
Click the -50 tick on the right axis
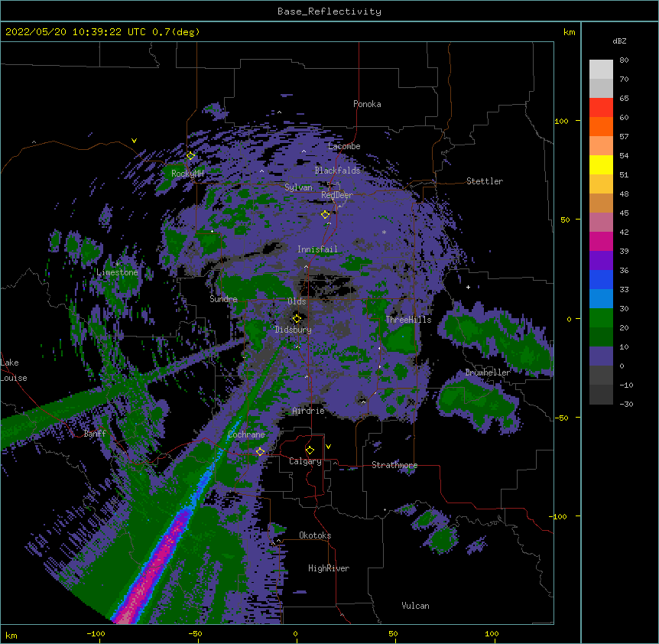561,418
